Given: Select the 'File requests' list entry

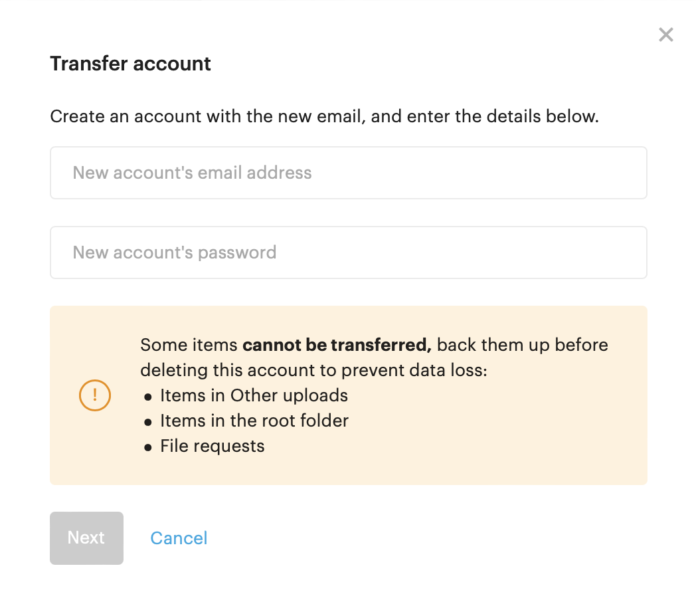Looking at the screenshot, I should [x=212, y=446].
